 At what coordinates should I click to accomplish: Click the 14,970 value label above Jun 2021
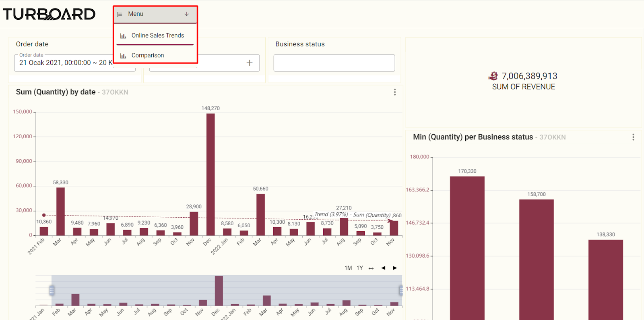point(111,218)
